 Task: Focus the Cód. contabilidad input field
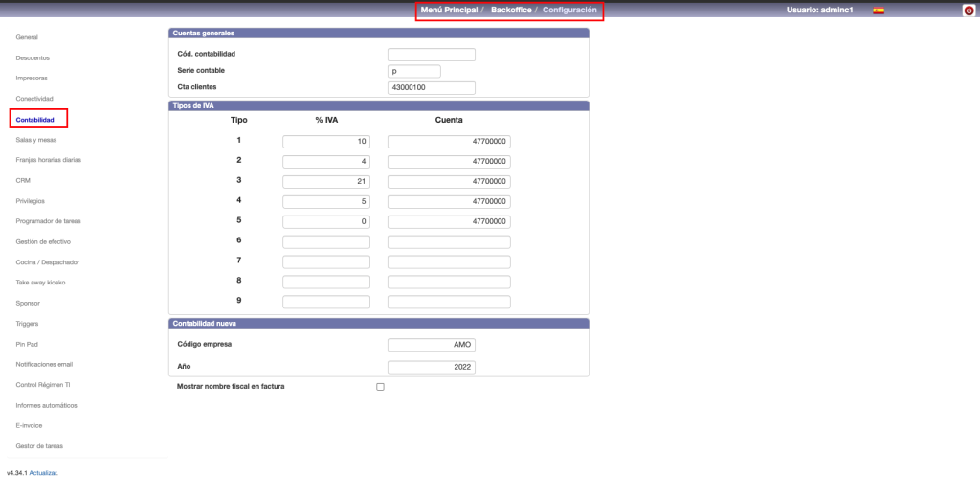coord(431,55)
